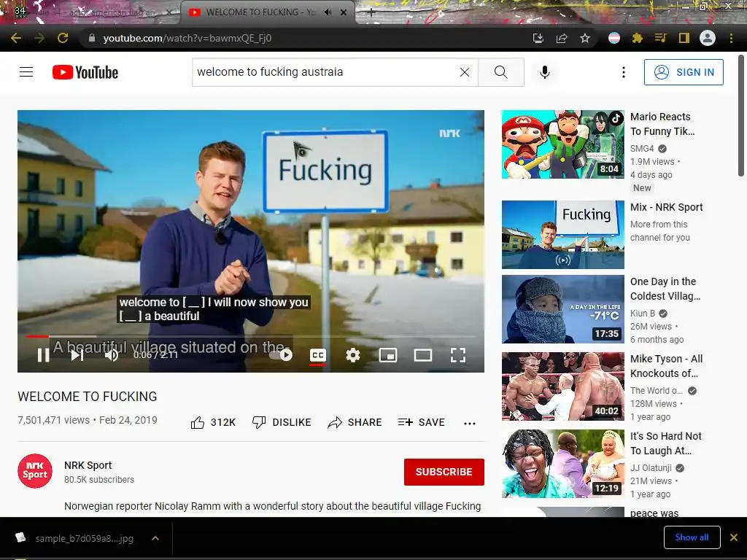Viewport: 747px width, 560px height.
Task: Click SAVE to playlist
Action: pos(422,422)
